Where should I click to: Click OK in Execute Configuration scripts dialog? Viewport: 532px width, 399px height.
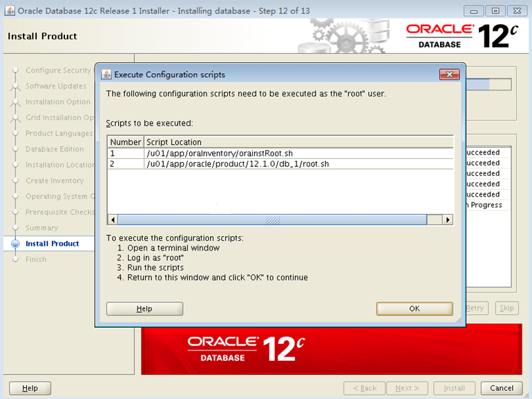click(x=415, y=309)
